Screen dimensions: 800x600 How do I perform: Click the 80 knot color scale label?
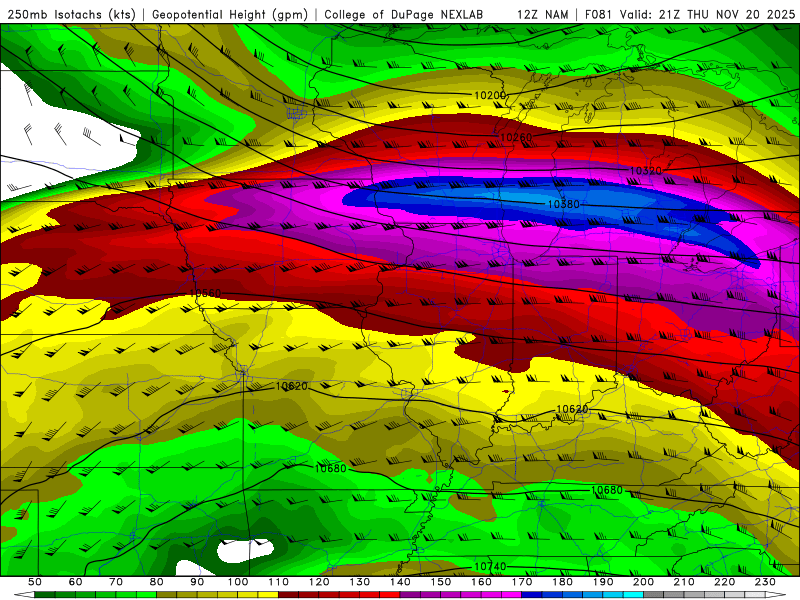pyautogui.click(x=156, y=582)
